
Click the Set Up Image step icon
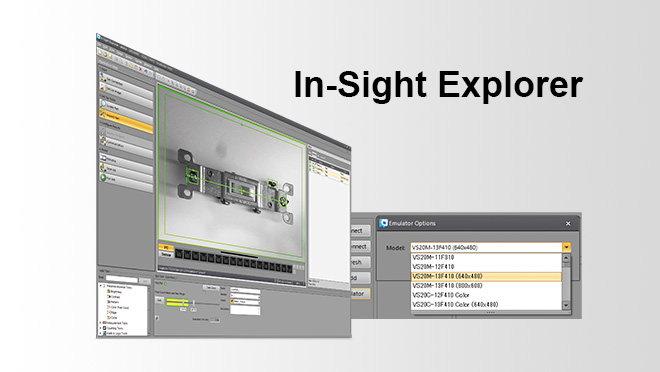pyautogui.click(x=103, y=87)
